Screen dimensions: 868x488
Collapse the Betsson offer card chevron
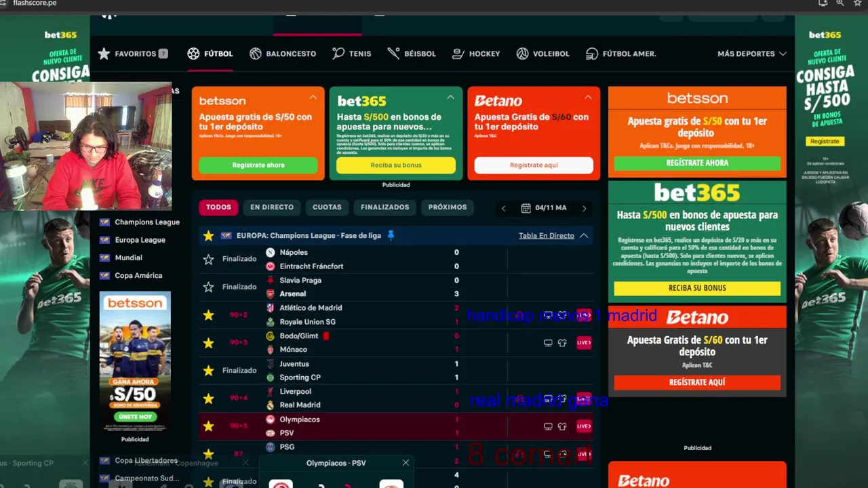coord(313,98)
